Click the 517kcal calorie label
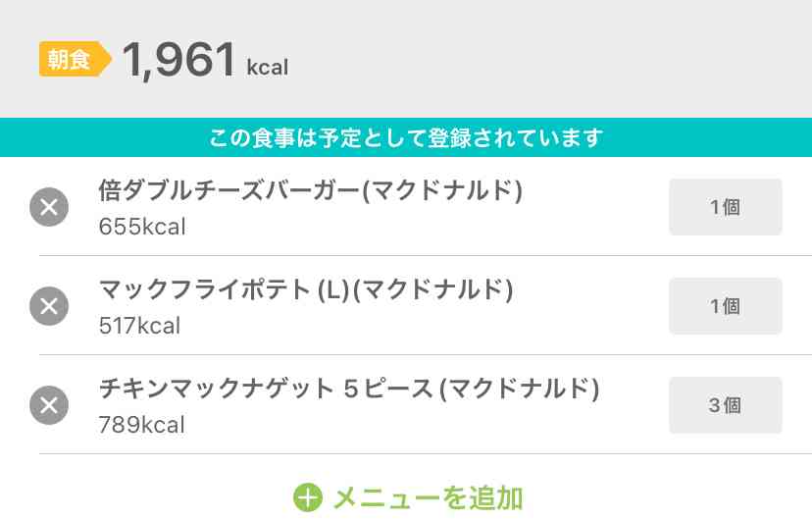The image size is (812, 520). tap(139, 326)
